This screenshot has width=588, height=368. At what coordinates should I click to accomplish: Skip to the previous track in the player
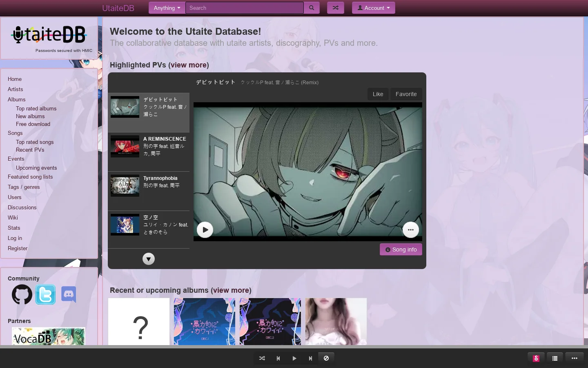point(278,358)
